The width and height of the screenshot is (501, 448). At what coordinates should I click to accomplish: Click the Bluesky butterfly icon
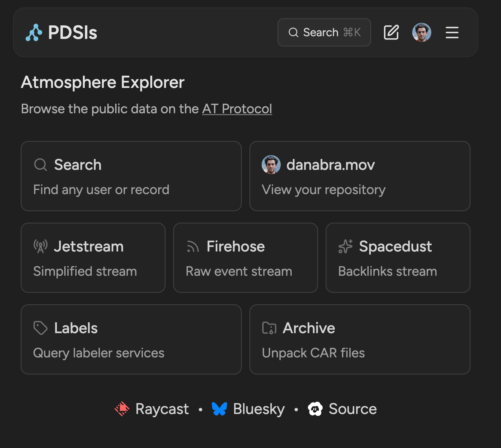[219, 409]
